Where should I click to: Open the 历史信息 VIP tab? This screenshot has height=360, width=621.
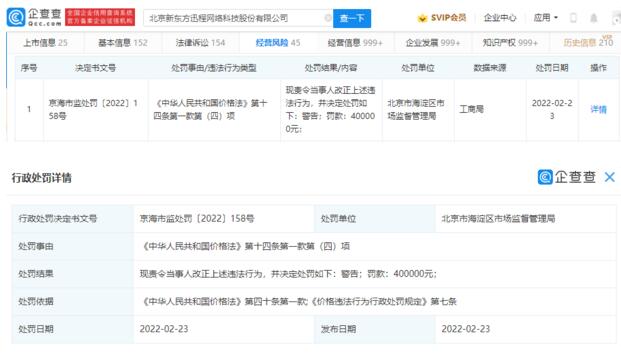588,42
